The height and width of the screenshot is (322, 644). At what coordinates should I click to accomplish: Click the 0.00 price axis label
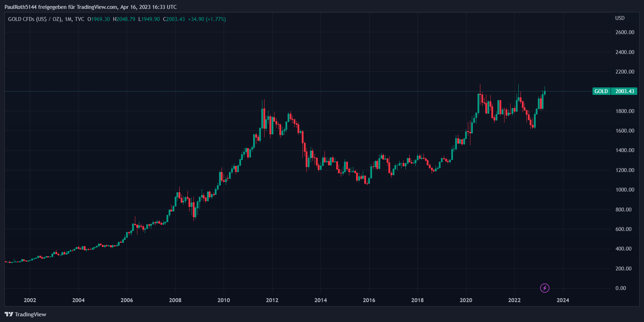click(x=621, y=288)
